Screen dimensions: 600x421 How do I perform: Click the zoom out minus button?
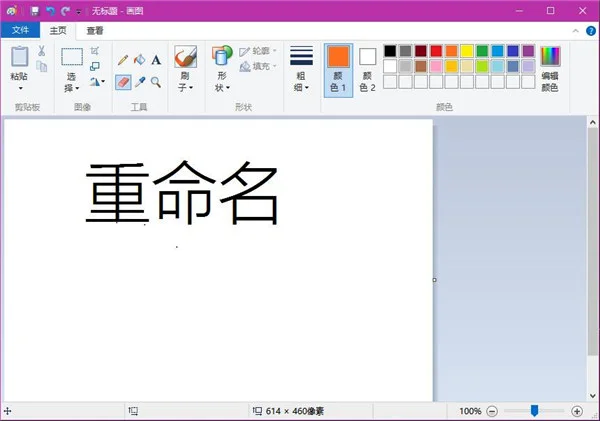(x=492, y=411)
